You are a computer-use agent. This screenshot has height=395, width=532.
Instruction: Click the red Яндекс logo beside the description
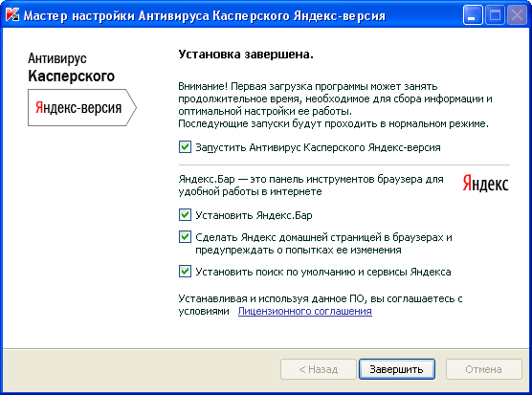[x=485, y=184]
